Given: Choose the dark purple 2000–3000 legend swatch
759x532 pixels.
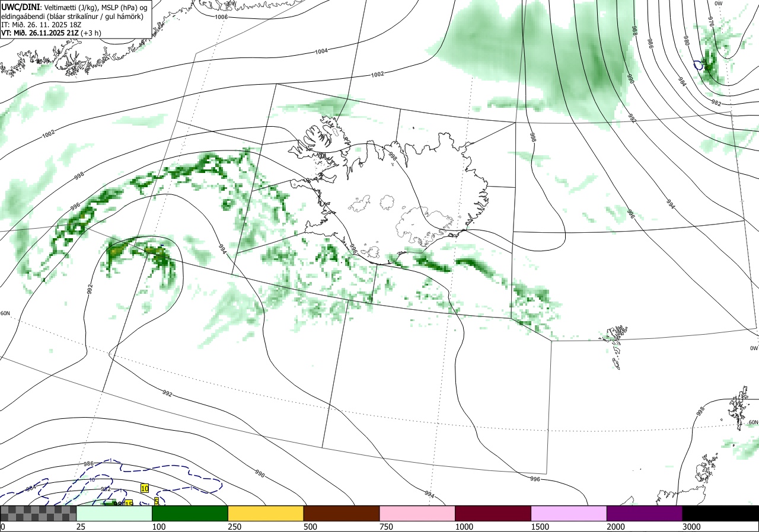Looking at the screenshot, I should click(645, 513).
